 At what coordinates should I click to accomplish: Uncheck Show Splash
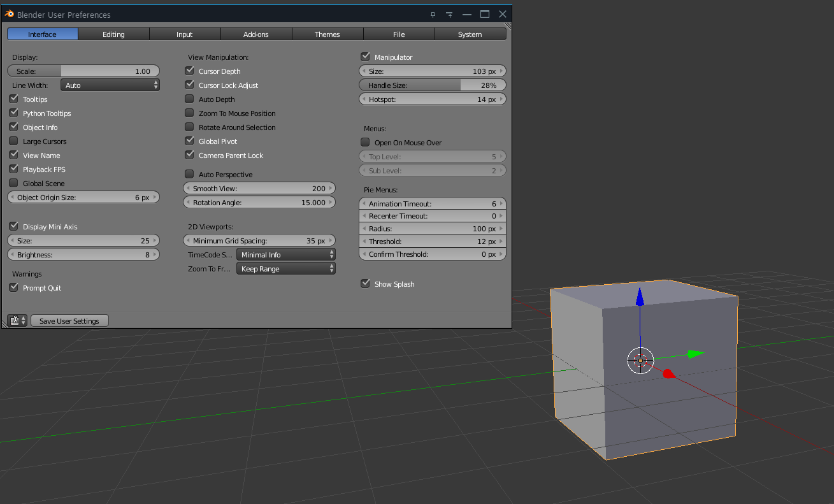point(365,284)
